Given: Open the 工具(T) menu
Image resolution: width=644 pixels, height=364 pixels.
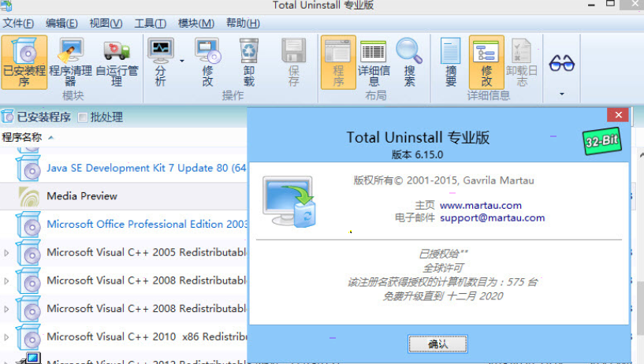Looking at the screenshot, I should 151,24.
